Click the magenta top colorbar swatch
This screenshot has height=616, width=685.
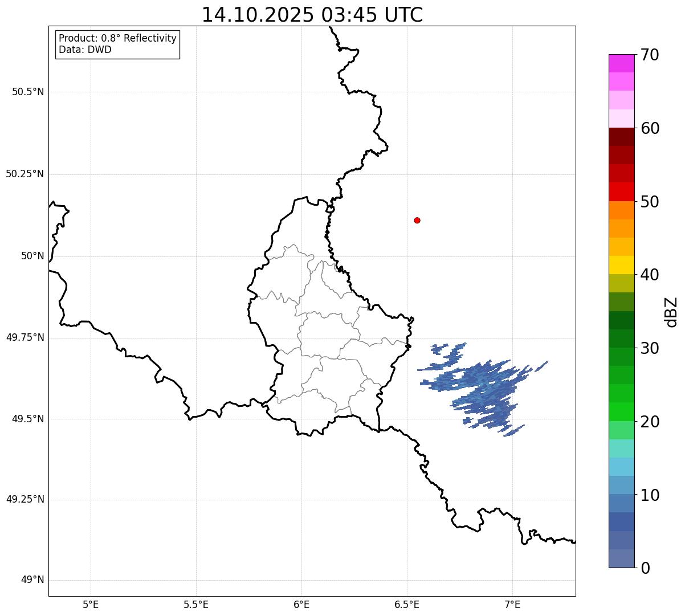tap(621, 63)
